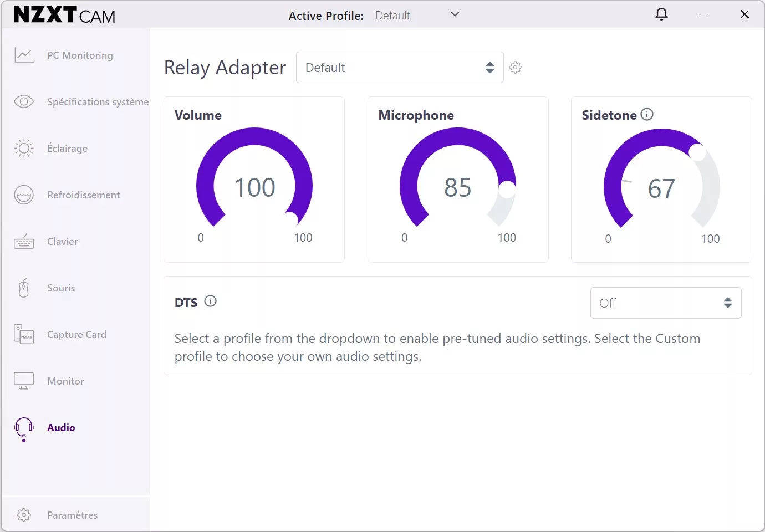Open the Clavier keyboard icon
The height and width of the screenshot is (532, 765).
tap(24, 242)
